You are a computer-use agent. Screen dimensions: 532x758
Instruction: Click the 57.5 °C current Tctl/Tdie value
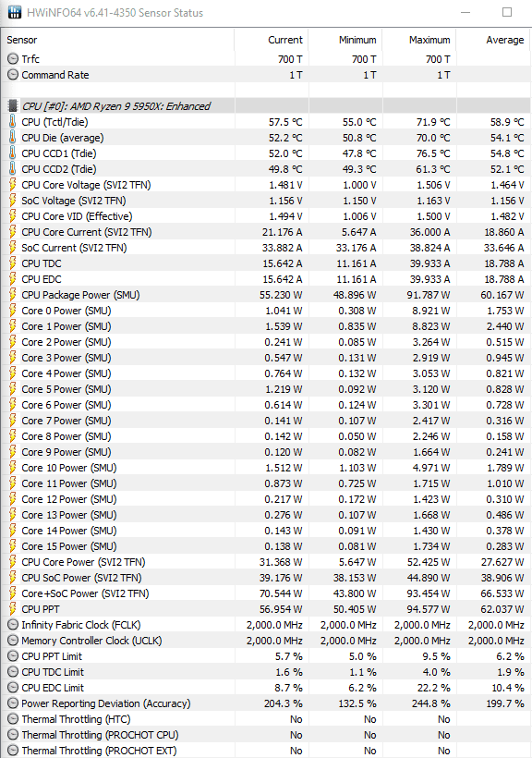pyautogui.click(x=285, y=122)
